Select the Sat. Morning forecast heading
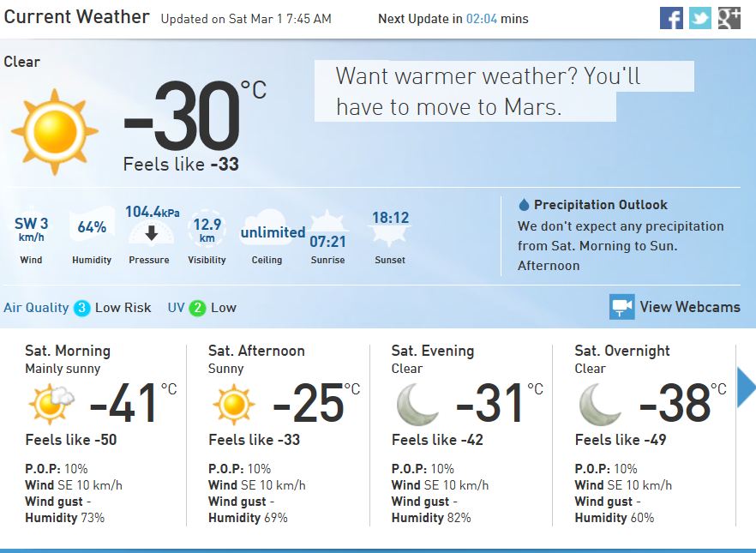 tap(68, 351)
